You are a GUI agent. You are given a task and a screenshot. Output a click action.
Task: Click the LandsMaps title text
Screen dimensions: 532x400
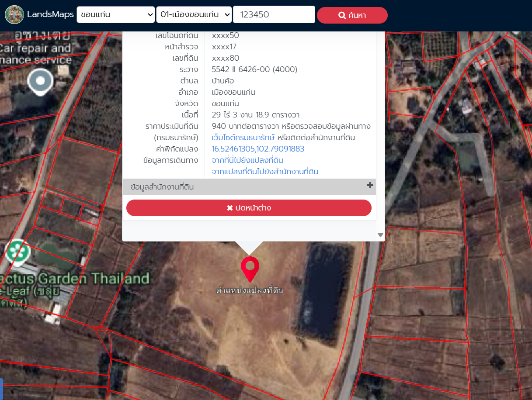[49, 14]
